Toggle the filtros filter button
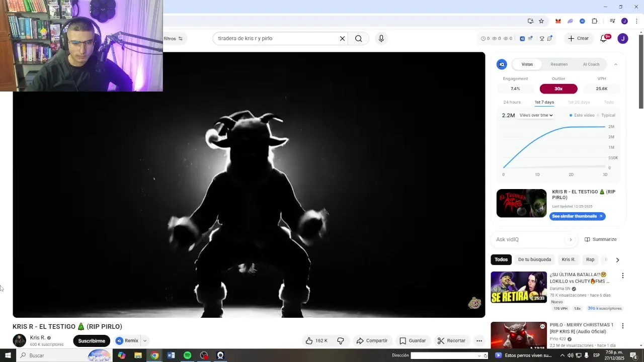The image size is (644, 362). (x=174, y=39)
